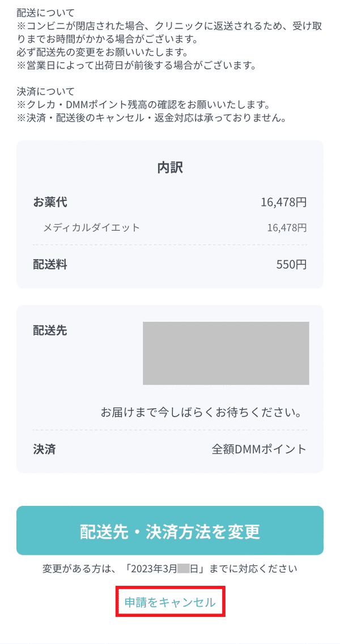Viewport: 340px width, 644px height.
Task: Select the 配送料 label
Action: pos(50,264)
